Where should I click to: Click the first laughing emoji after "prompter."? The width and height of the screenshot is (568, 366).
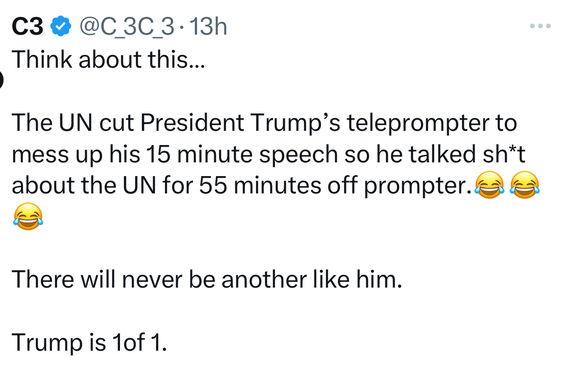[x=489, y=185]
